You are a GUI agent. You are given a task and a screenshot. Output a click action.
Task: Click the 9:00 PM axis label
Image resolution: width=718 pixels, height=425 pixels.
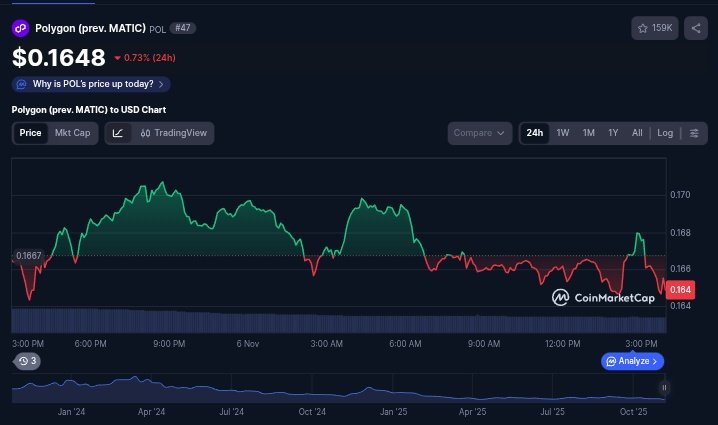169,344
